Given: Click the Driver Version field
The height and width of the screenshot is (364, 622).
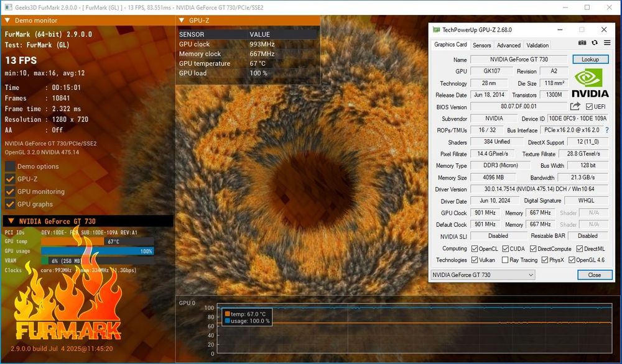Looking at the screenshot, I should (539, 189).
